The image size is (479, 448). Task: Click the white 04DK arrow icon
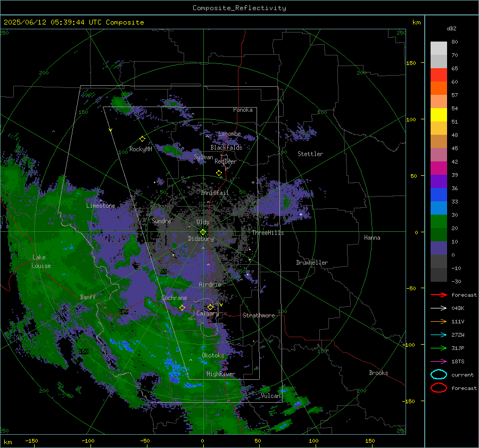pos(439,308)
